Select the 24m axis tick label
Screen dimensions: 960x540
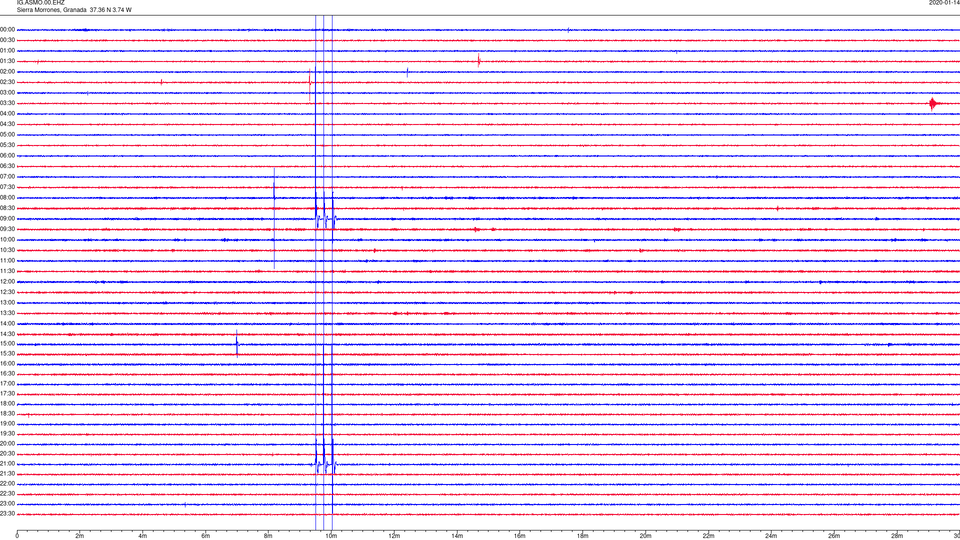pyautogui.click(x=771, y=536)
